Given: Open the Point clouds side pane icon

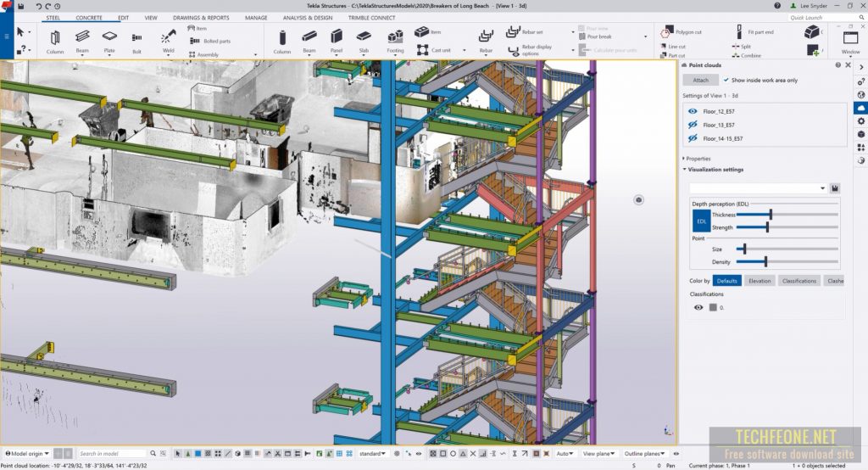Looking at the screenshot, I should tap(861, 108).
